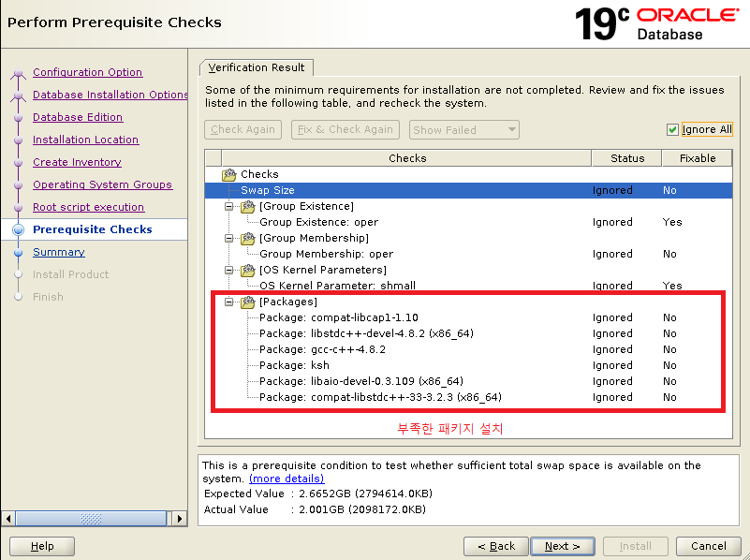This screenshot has height=560, width=750.
Task: Click the [Packages] group label
Action: tap(288, 302)
